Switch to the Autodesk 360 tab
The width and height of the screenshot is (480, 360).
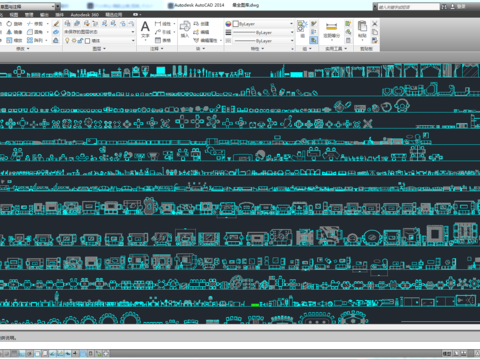click(85, 15)
